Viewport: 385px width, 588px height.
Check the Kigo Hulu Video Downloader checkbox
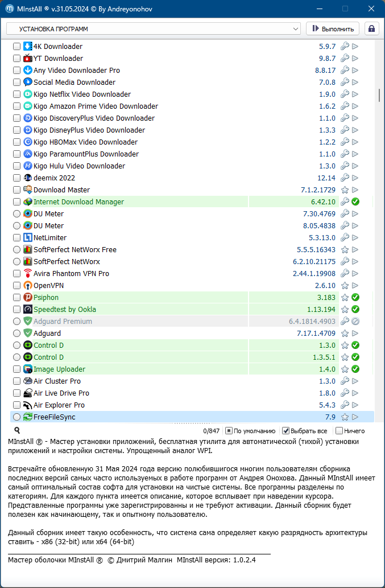pyautogui.click(x=16, y=166)
